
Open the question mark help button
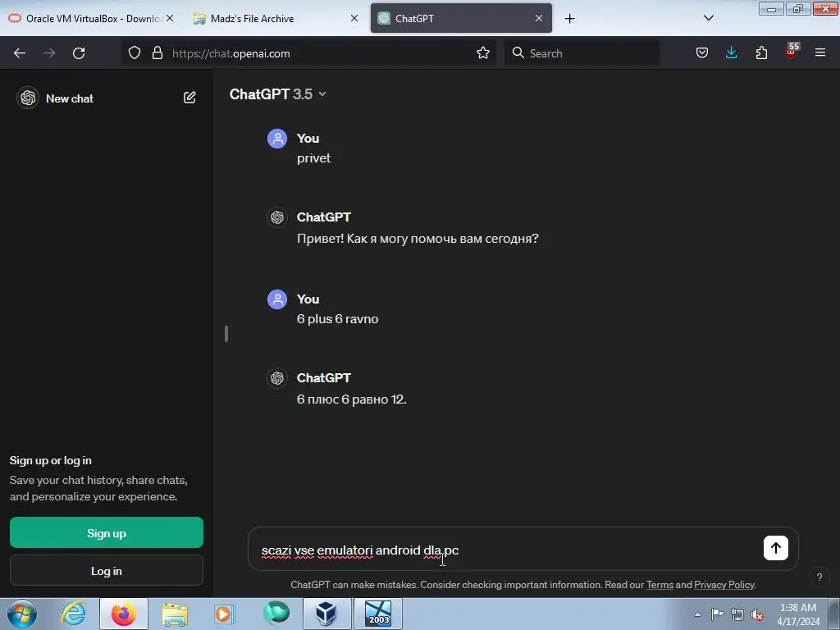tap(819, 577)
